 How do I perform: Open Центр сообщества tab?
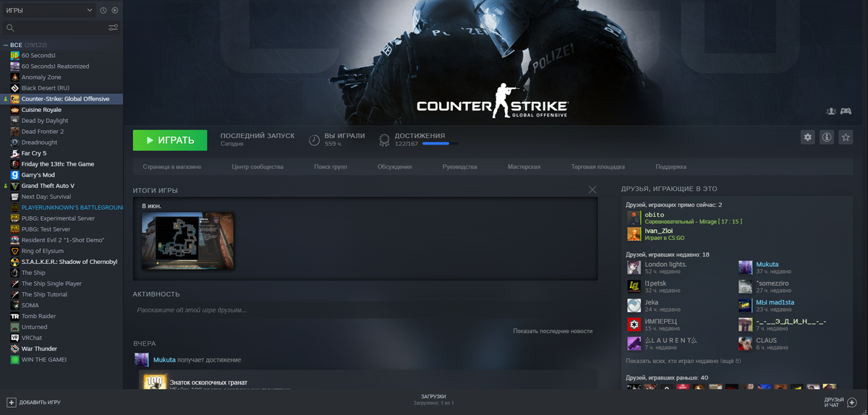258,167
